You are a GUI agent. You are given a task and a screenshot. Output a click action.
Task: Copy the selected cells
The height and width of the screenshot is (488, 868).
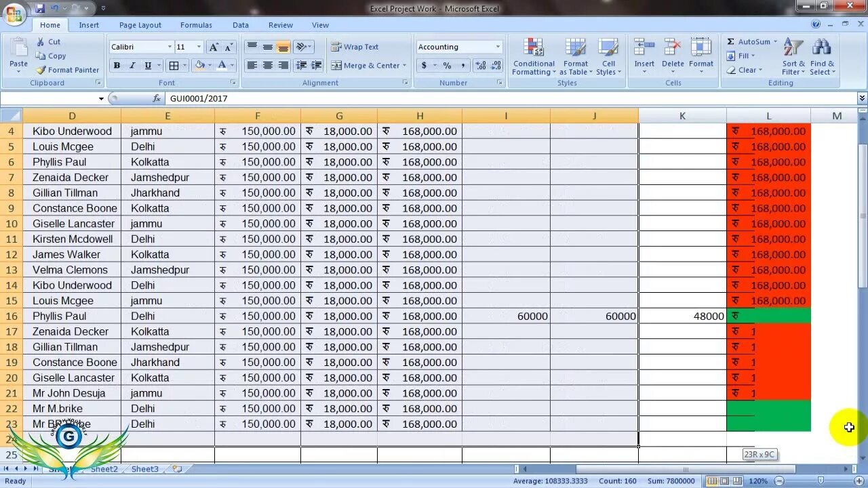click(51, 56)
